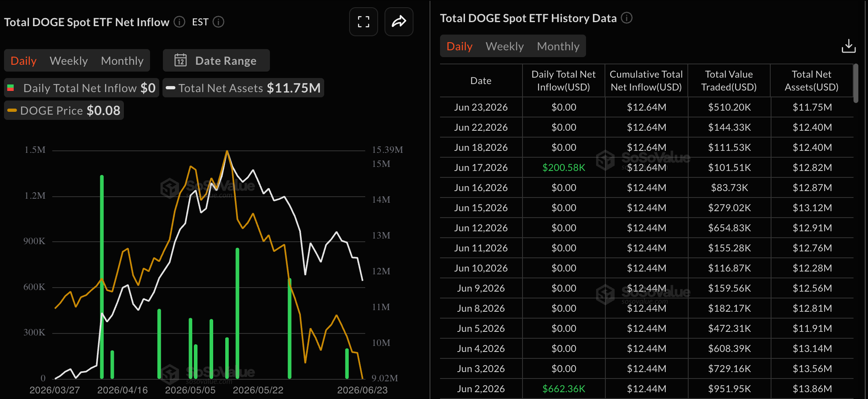Select Daily tab in history table
868x399 pixels.
pyautogui.click(x=459, y=46)
